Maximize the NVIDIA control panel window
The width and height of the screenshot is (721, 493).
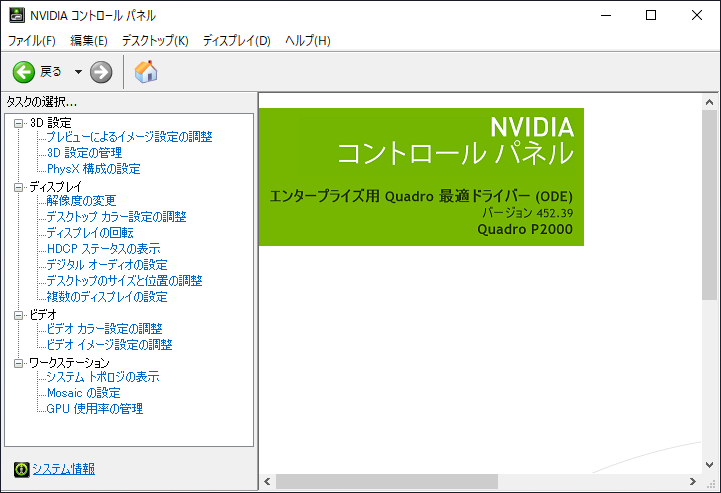pyautogui.click(x=651, y=15)
